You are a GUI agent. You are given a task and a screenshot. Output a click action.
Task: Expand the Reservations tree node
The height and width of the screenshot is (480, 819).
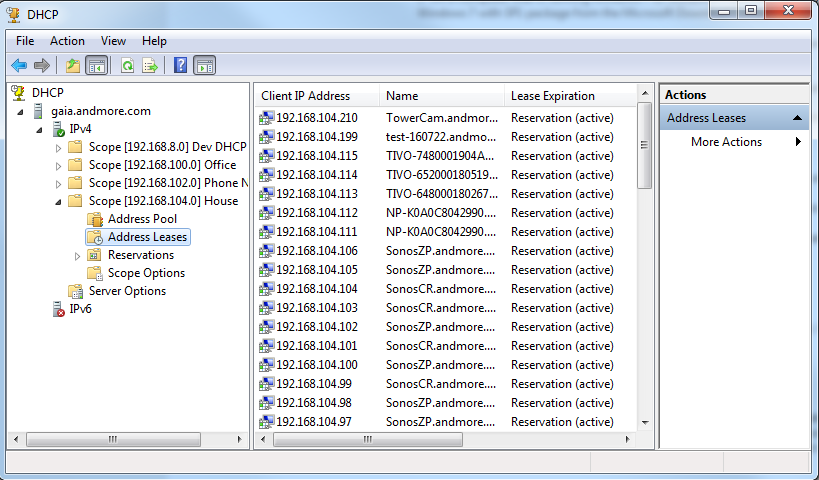point(78,256)
